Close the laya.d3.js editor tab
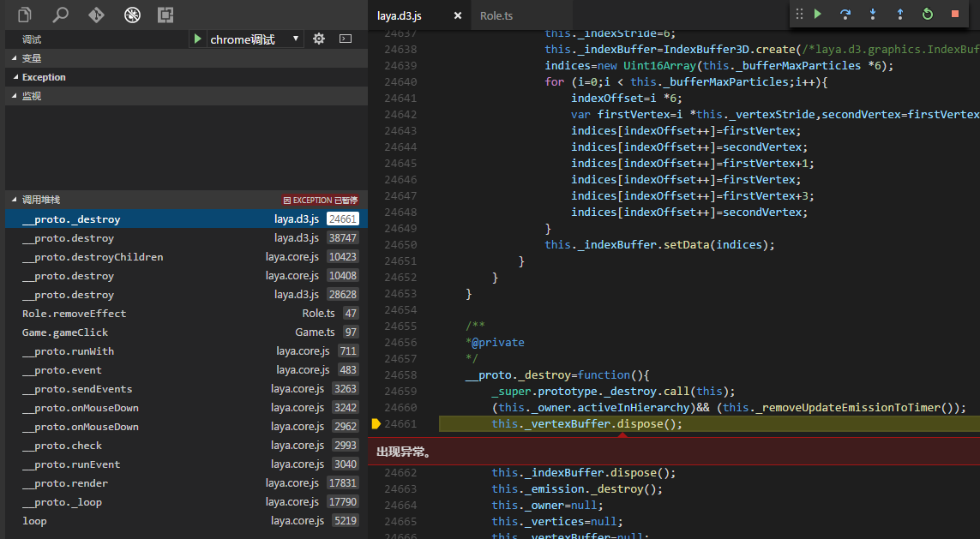This screenshot has height=539, width=980. pyautogui.click(x=458, y=16)
